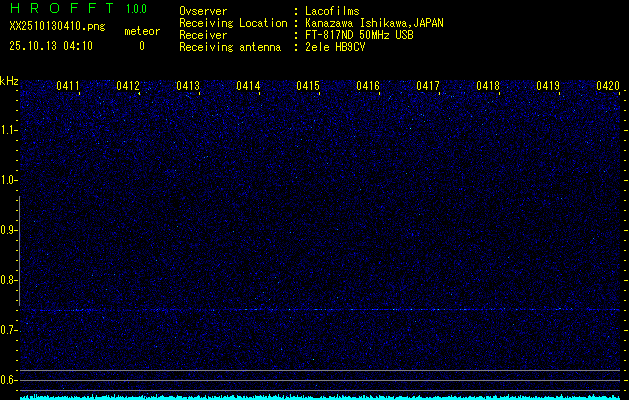Select the 0415 time marker
This screenshot has width=629, height=400.
tap(308, 87)
